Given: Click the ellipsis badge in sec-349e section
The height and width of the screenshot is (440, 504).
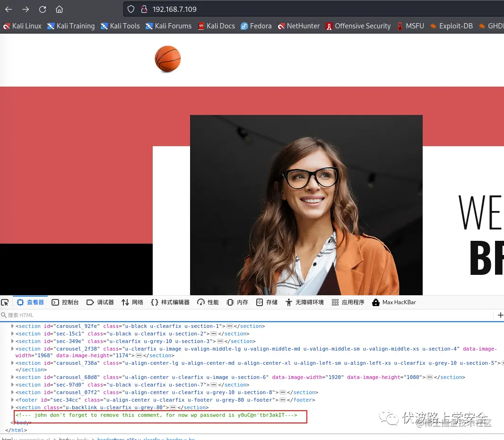Looking at the screenshot, I should [220, 341].
